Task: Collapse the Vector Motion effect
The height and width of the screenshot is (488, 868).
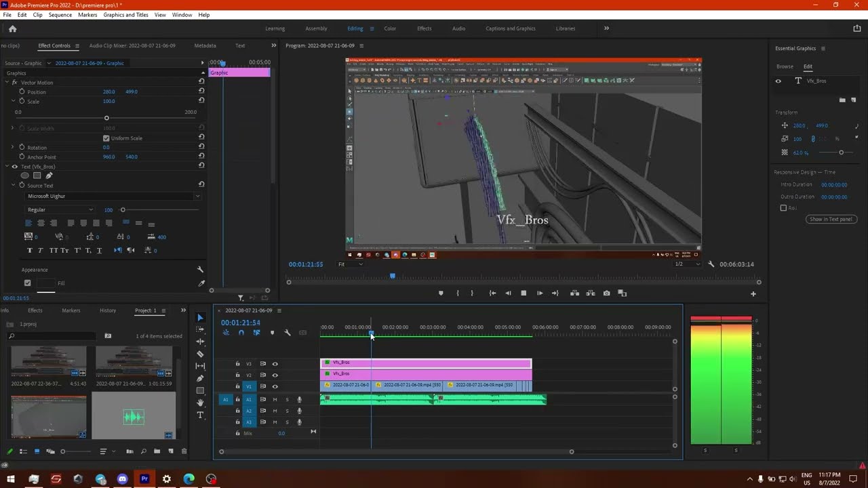Action: click(x=6, y=83)
